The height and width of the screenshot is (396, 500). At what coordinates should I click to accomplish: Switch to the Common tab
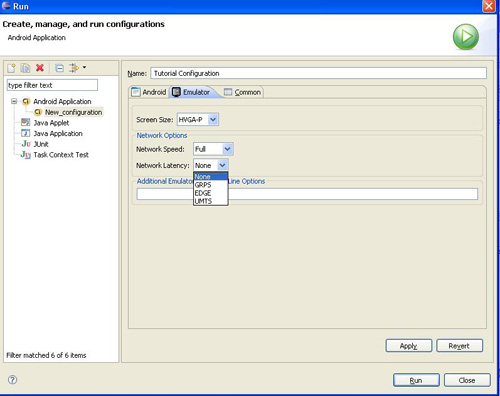(x=242, y=92)
